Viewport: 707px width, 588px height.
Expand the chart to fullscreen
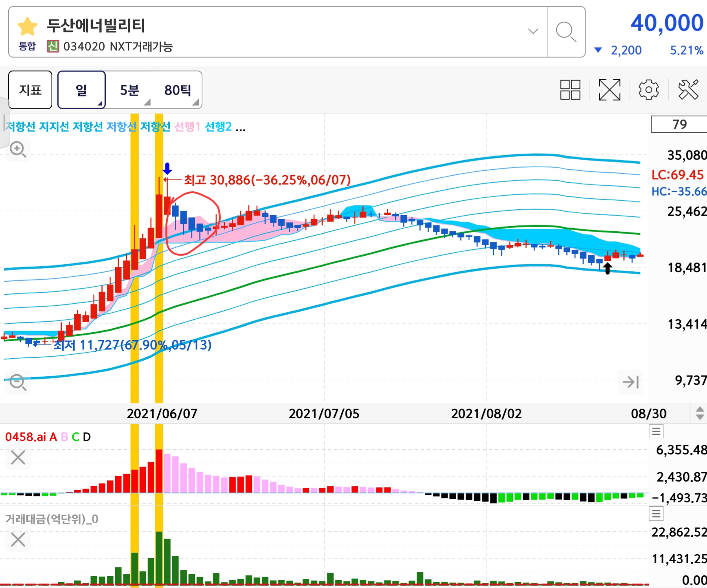[x=610, y=90]
